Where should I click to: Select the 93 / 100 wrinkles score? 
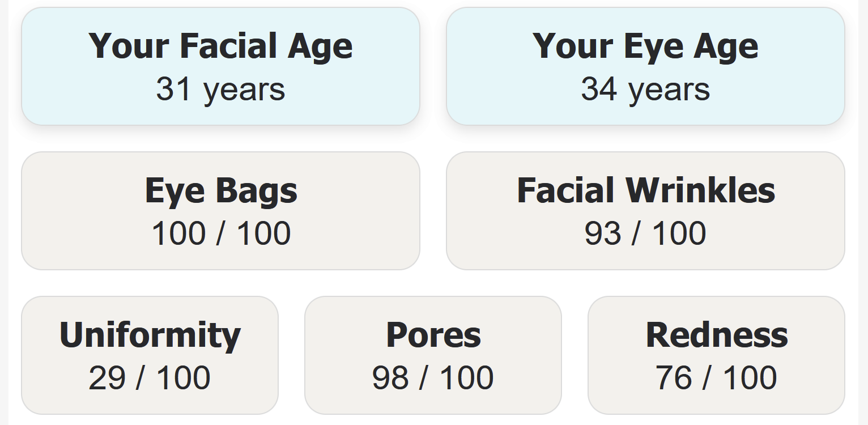pyautogui.click(x=645, y=233)
